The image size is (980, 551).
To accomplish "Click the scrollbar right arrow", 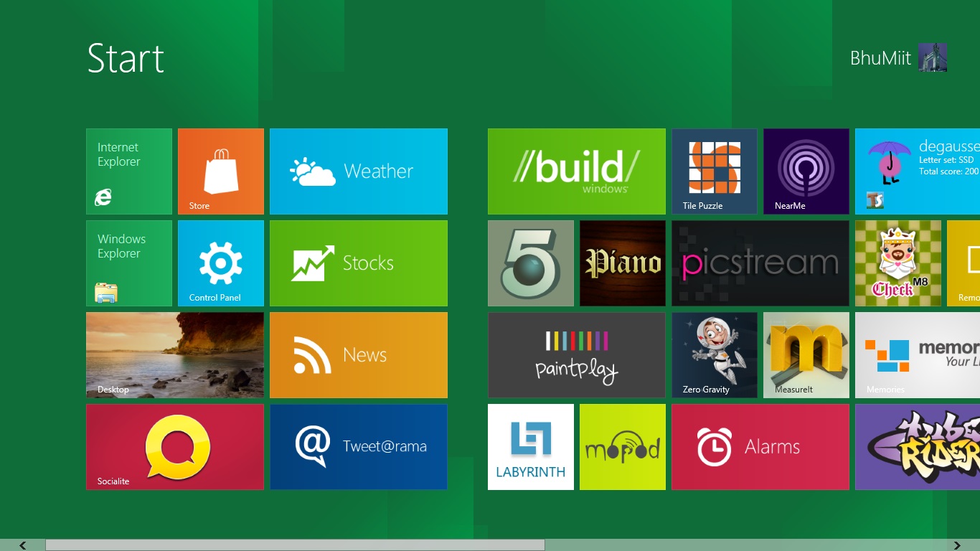I will tap(957, 545).
